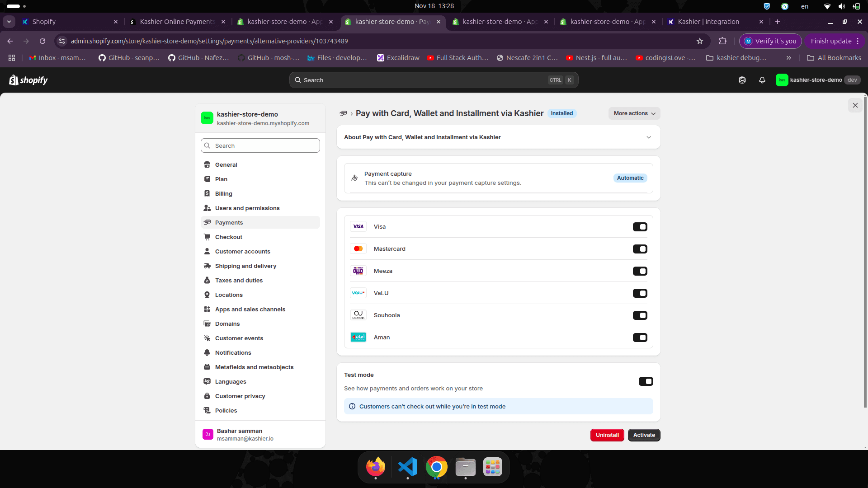Toggle the Test mode switch
This screenshot has width=868, height=488.
click(646, 381)
